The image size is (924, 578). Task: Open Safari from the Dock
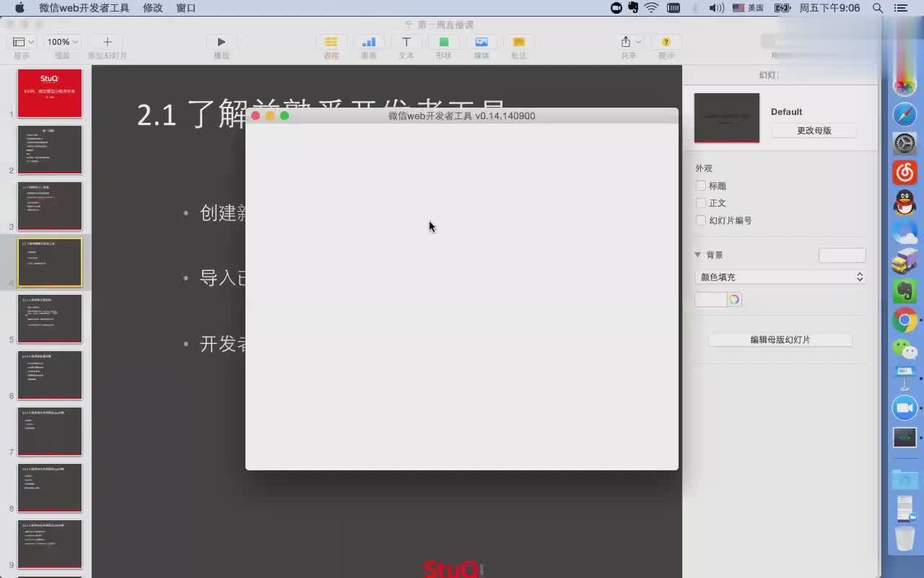pos(905,114)
